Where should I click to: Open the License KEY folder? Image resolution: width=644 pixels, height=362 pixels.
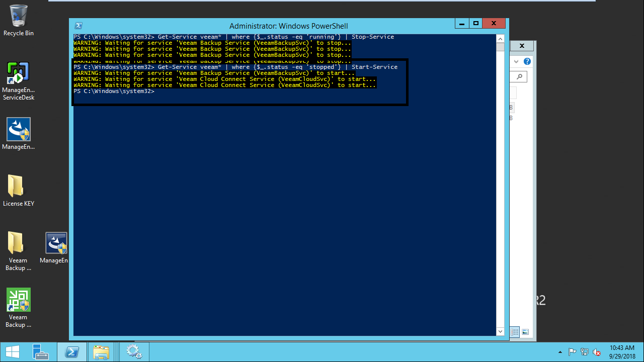16,187
